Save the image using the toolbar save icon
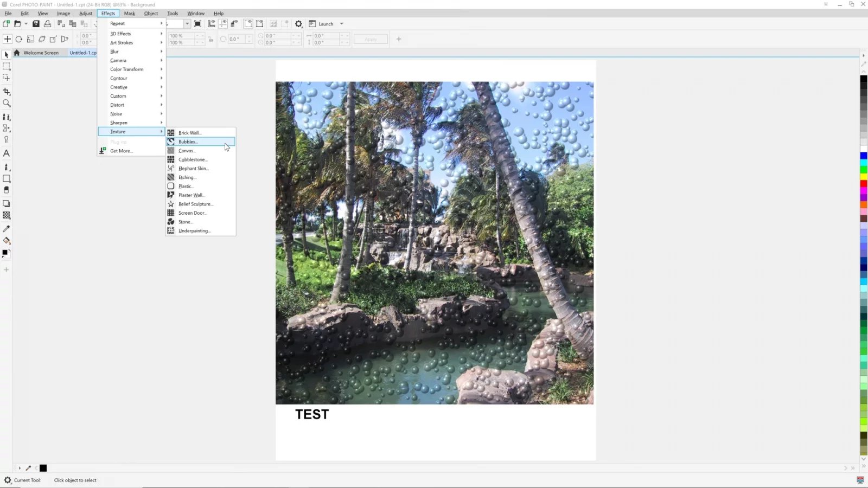868x488 pixels. (x=36, y=23)
